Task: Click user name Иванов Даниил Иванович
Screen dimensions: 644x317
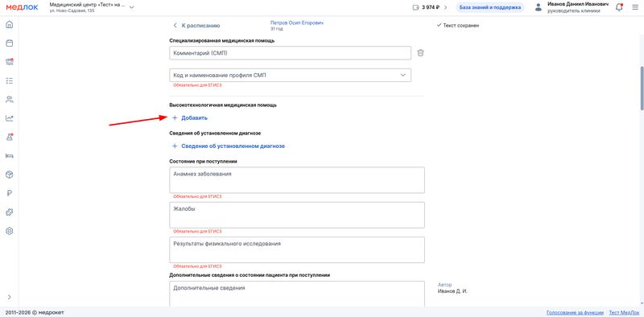Action: point(578,4)
